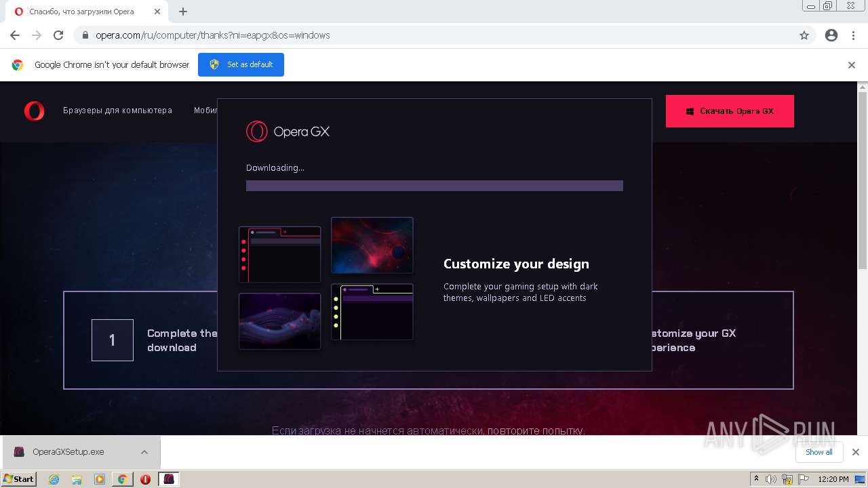Switch to Chrome in the taskbar

[122, 479]
